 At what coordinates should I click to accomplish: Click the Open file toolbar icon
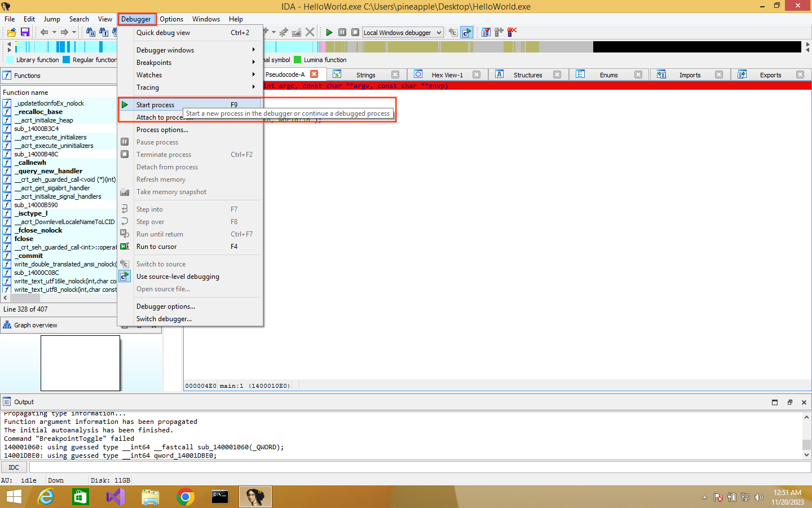pyautogui.click(x=11, y=32)
